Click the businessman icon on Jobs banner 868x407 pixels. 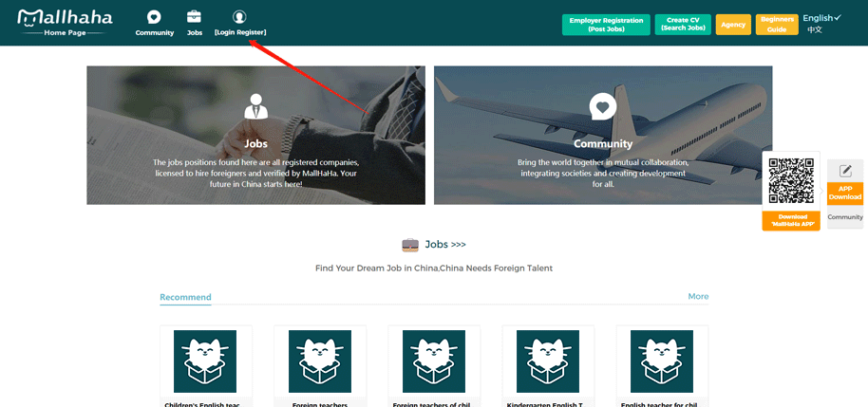(x=255, y=106)
